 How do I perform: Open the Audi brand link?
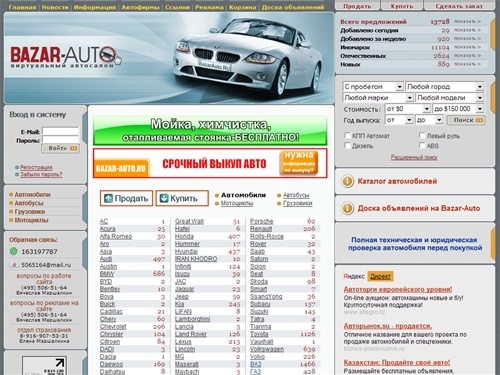pyautogui.click(x=106, y=259)
